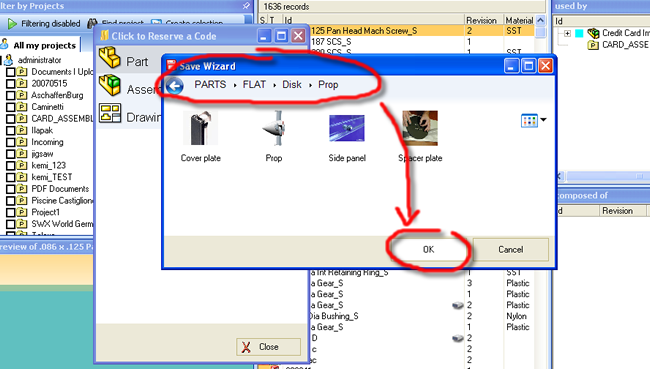The width and height of the screenshot is (650, 369).
Task: Close the Reserve a Code window via Close button
Action: point(268,347)
